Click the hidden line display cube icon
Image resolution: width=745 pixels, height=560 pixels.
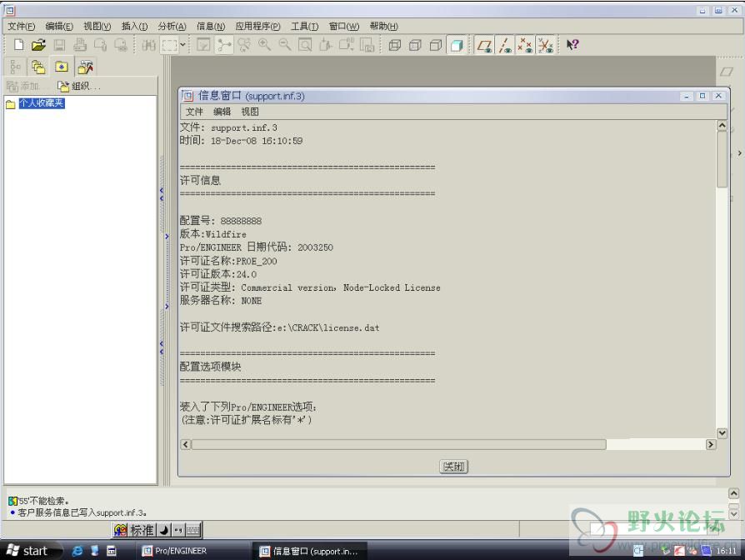point(415,45)
